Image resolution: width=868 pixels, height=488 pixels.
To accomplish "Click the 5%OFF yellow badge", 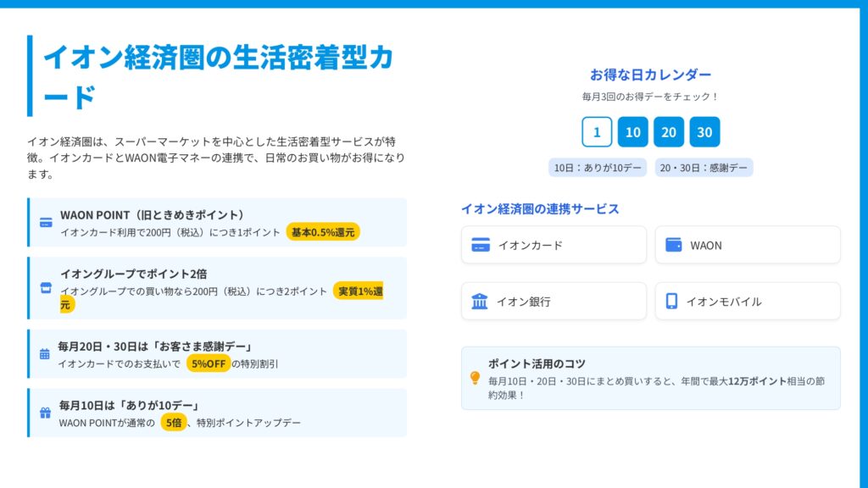I will point(209,363).
